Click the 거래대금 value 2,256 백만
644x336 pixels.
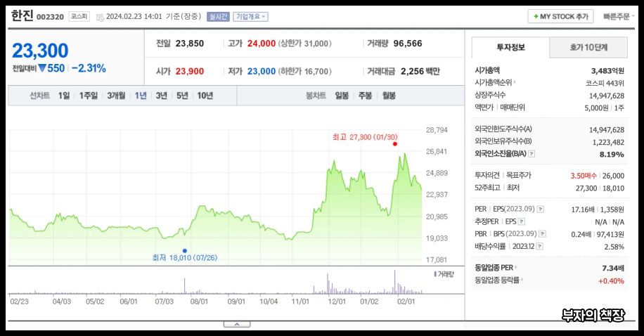coord(420,72)
